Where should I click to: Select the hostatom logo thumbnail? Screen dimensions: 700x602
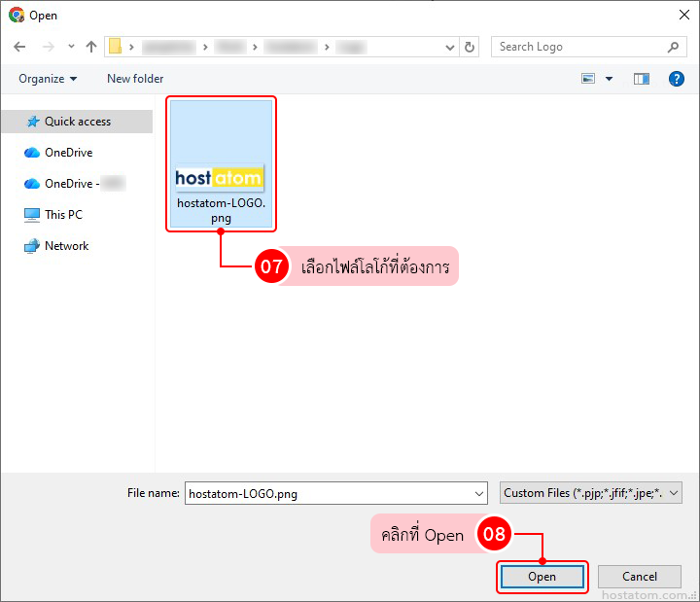coord(219,178)
